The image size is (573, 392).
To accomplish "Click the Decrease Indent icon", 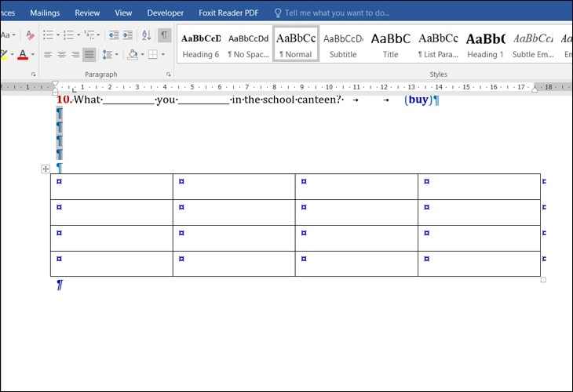I will click(114, 35).
